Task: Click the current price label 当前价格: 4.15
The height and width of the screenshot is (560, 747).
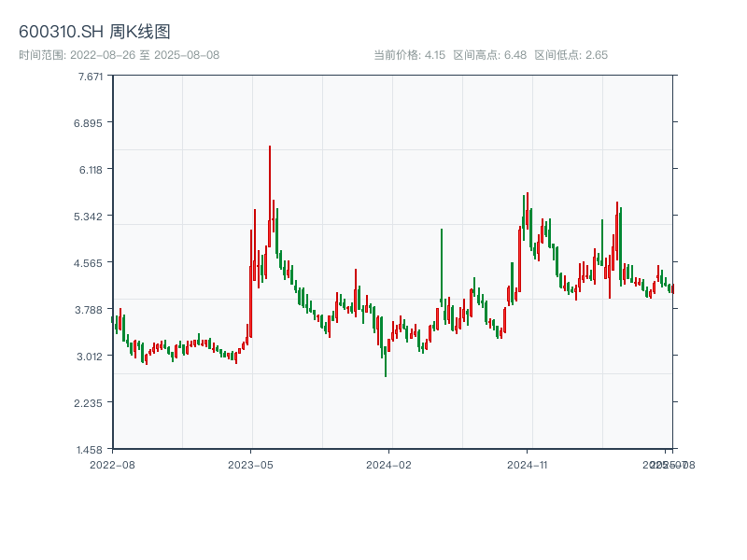Action: (409, 55)
